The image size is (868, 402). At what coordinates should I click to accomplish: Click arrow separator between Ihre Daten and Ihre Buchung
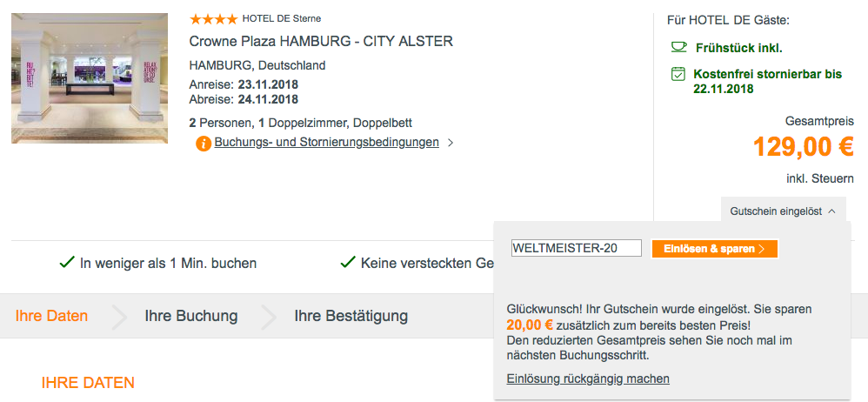(x=118, y=317)
